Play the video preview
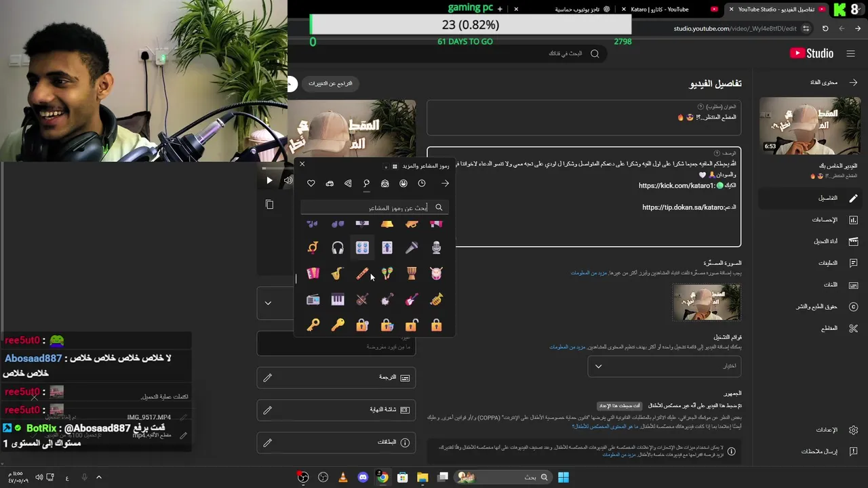 (x=269, y=180)
